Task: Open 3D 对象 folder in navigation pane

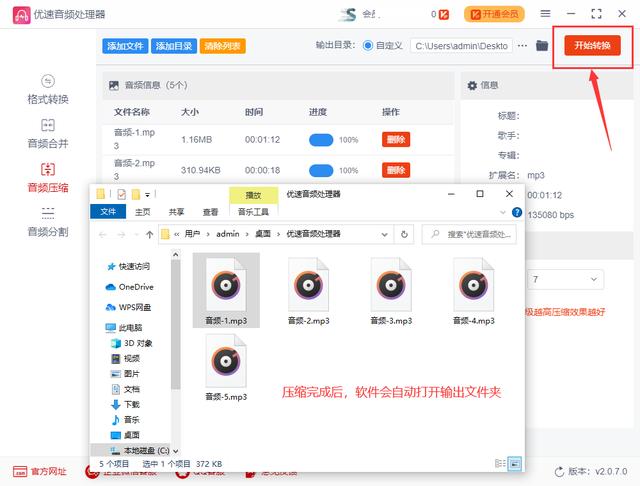Action: point(132,343)
